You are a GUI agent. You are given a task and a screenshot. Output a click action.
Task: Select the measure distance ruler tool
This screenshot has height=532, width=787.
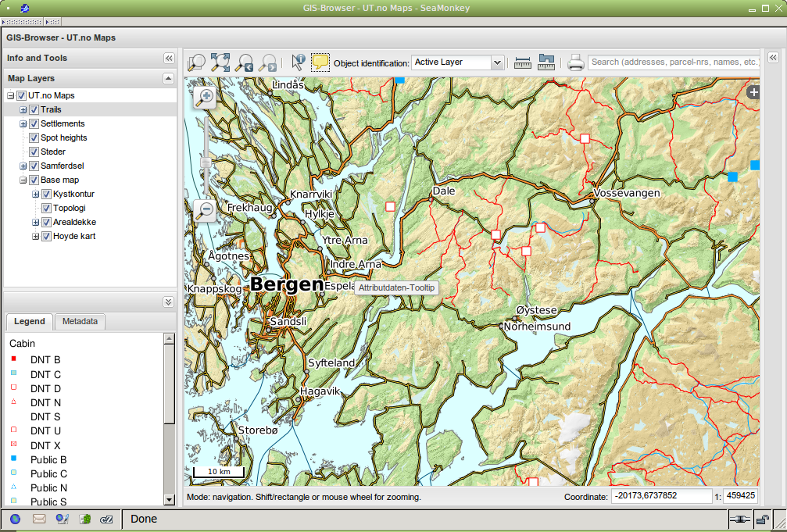click(x=523, y=62)
